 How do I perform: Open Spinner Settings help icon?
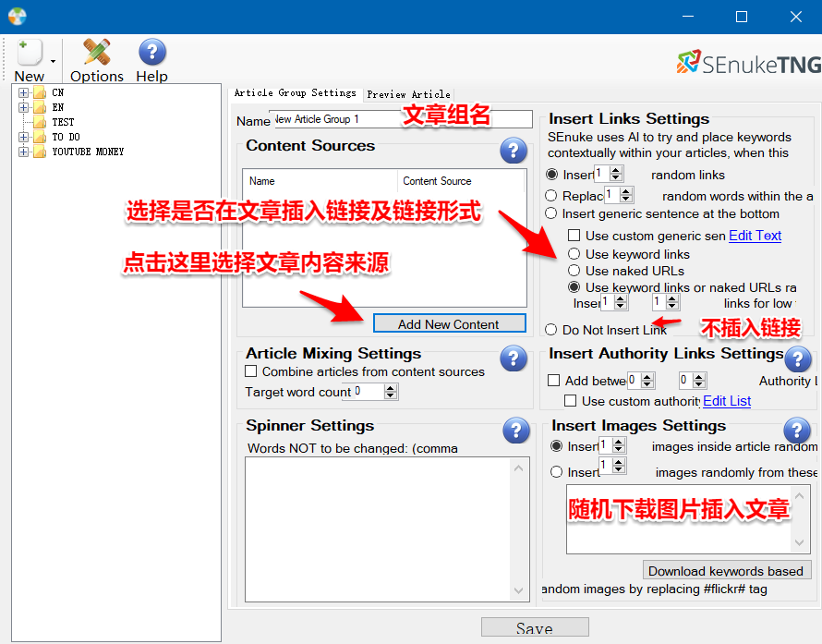click(x=516, y=430)
